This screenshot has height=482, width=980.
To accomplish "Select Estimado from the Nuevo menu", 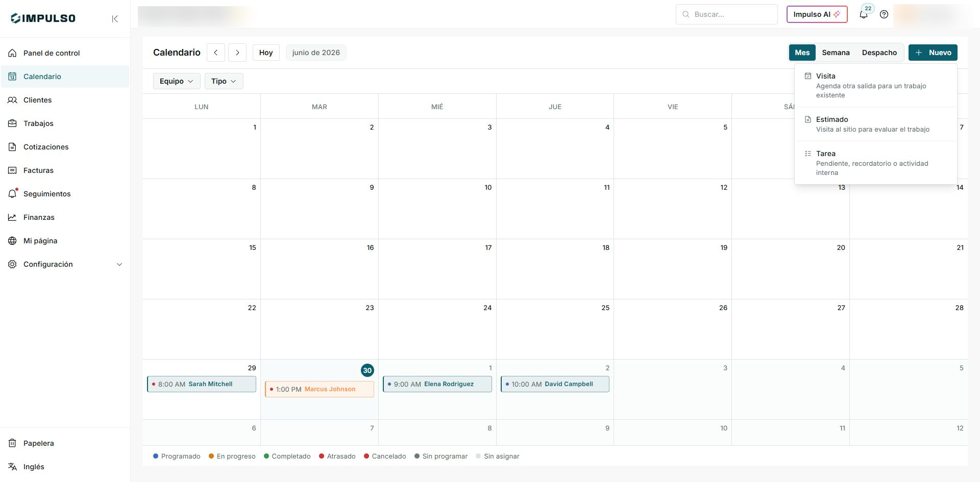I will tap(875, 124).
